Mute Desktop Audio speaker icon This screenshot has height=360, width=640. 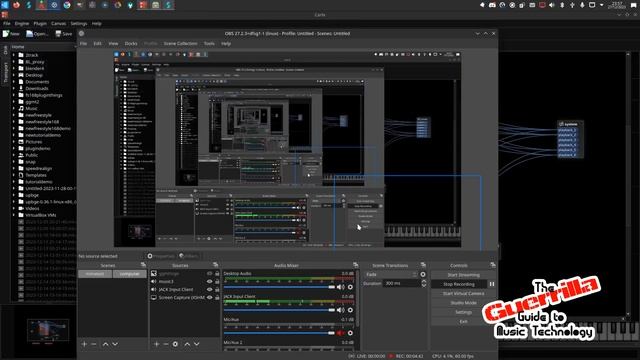pos(340,287)
